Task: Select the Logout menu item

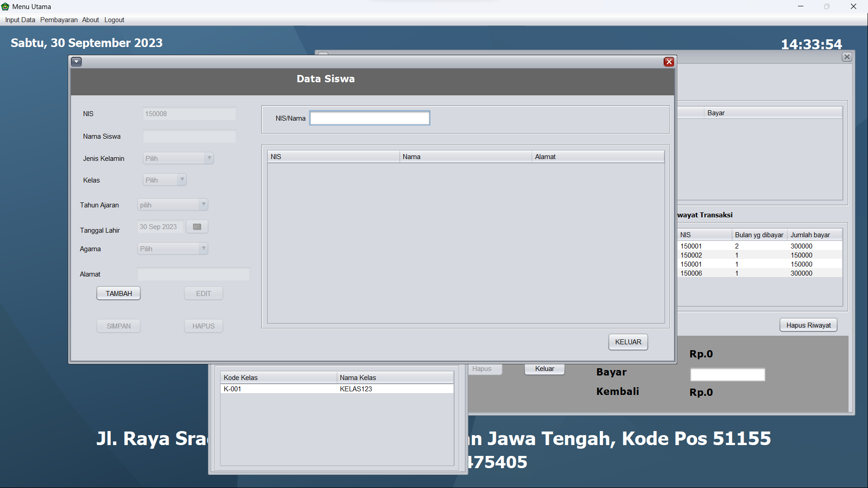Action: coord(114,20)
